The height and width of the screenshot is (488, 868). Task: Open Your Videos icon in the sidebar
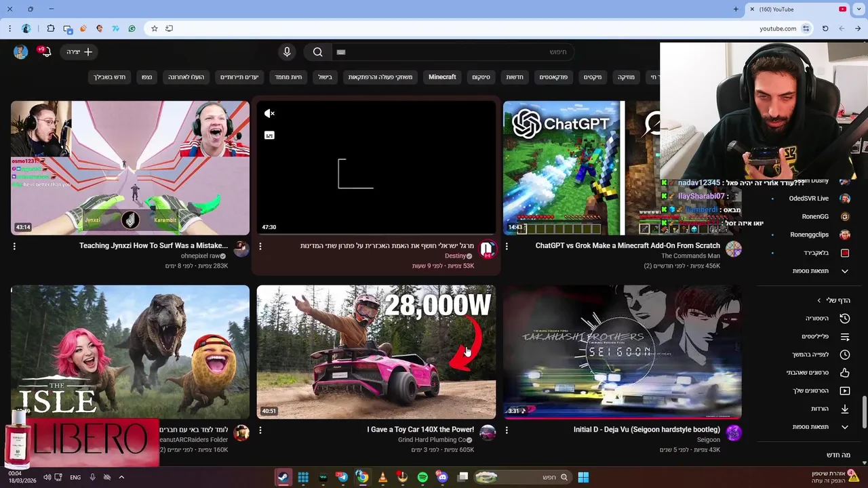click(x=845, y=391)
